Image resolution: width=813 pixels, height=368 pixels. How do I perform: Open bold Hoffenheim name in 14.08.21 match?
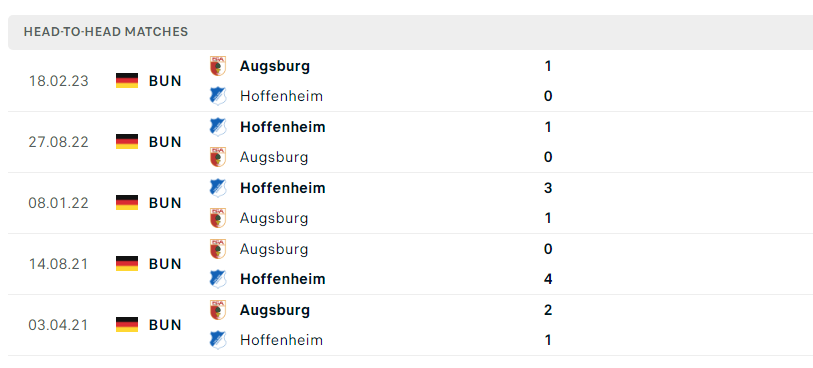283,279
